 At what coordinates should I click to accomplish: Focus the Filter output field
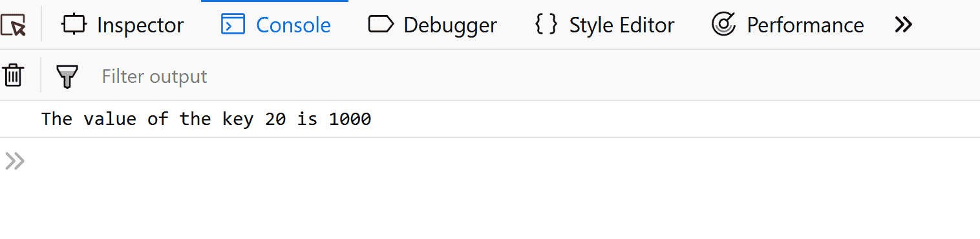point(537,76)
